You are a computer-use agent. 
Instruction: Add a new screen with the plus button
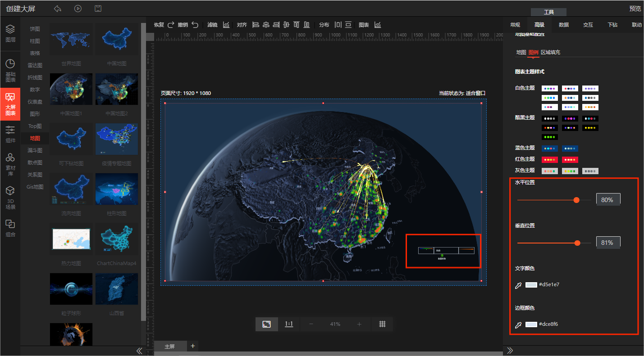tap(193, 346)
